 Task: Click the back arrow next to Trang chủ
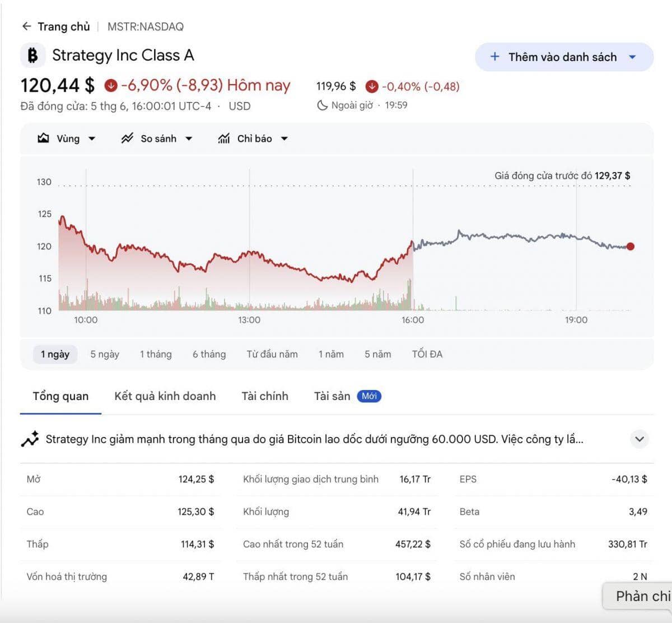pos(26,26)
